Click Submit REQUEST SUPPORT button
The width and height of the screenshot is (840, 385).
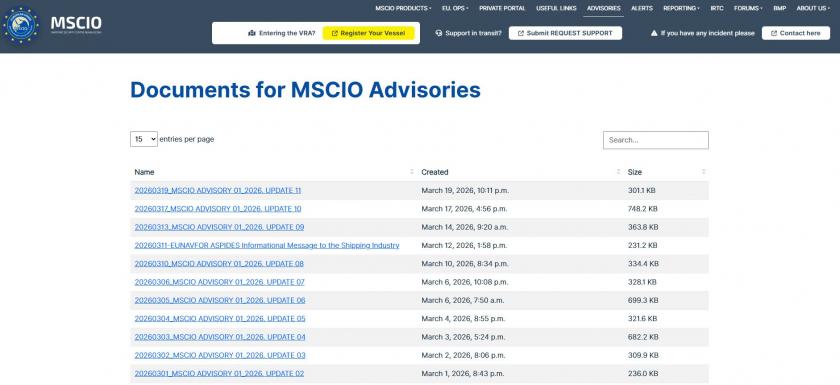coord(565,33)
